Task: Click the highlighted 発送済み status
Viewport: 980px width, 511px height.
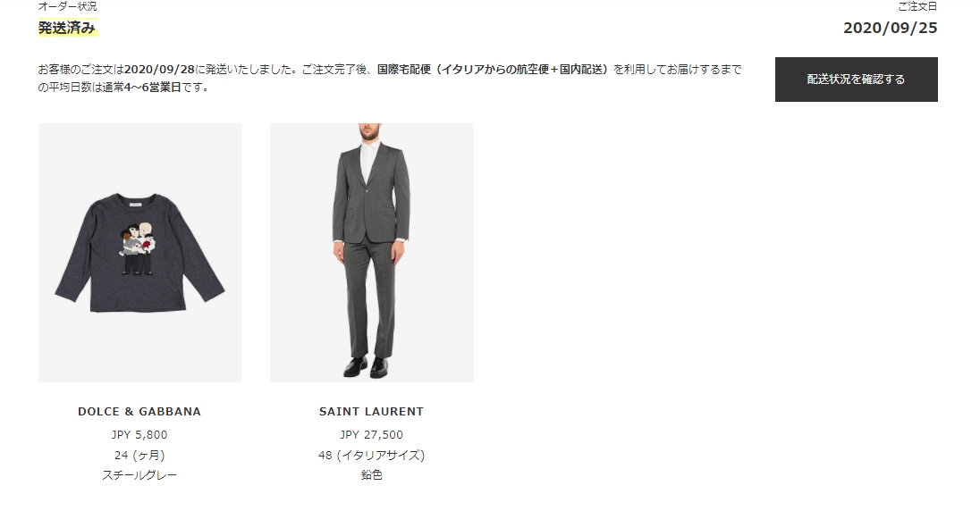Action: (67, 28)
